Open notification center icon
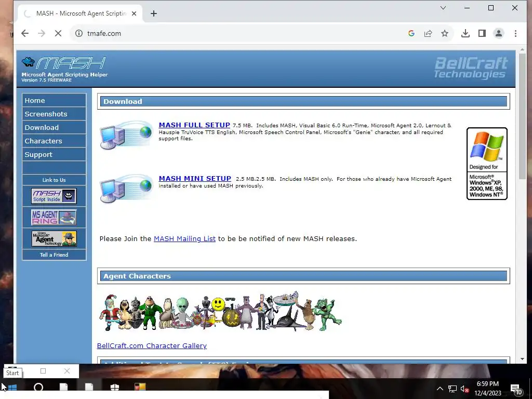The height and width of the screenshot is (399, 532). [516, 389]
